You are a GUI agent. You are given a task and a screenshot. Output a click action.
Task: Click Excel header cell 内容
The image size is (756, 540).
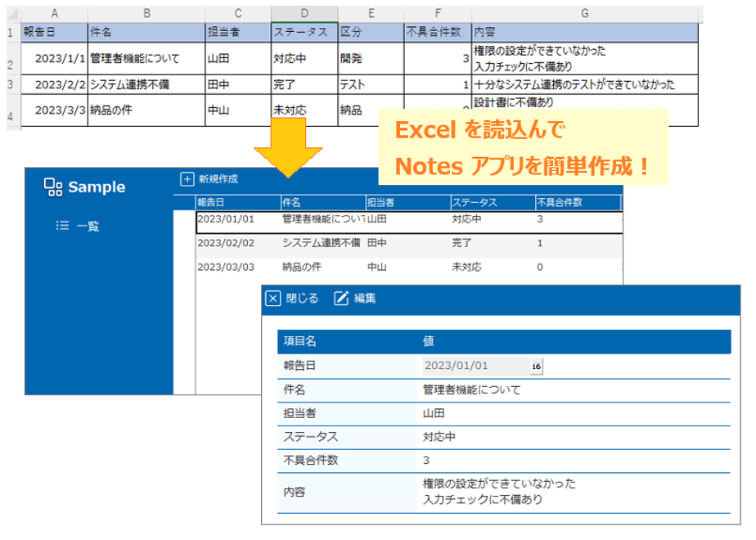pos(584,32)
